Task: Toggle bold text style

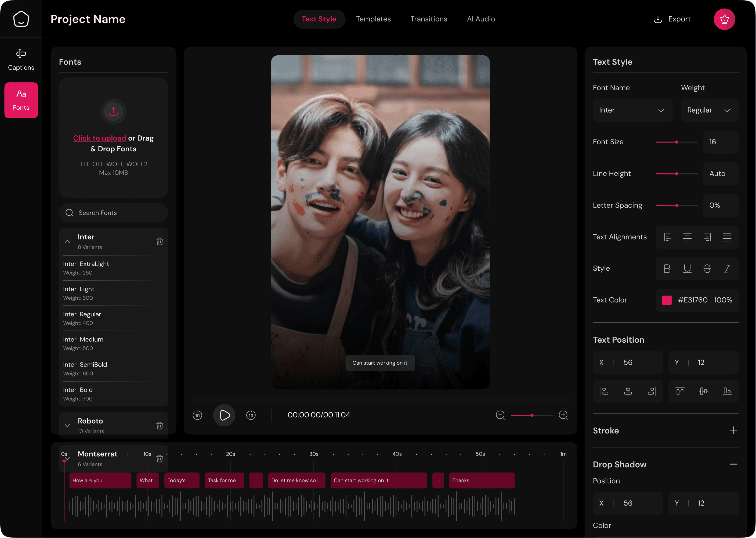Action: 667,269
